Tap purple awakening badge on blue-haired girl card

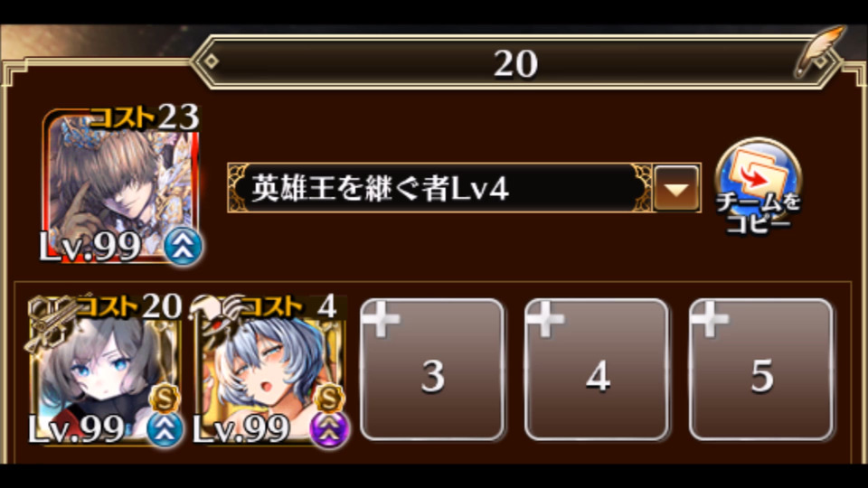[x=329, y=429]
